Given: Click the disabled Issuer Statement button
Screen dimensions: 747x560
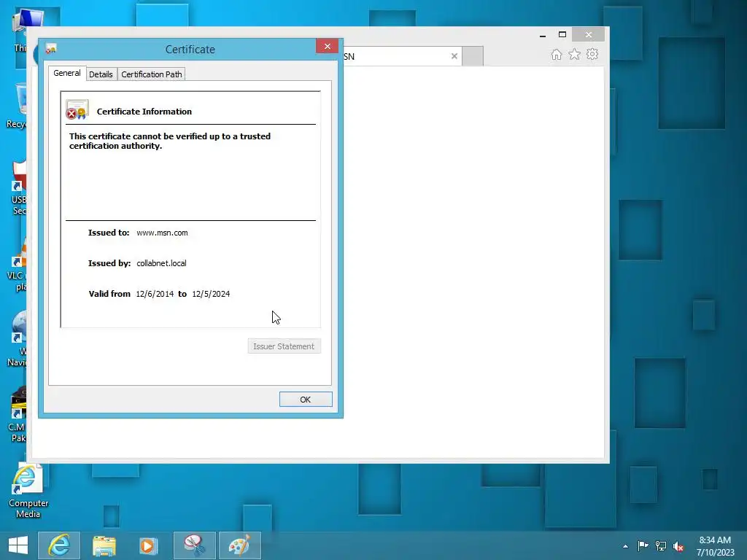Looking at the screenshot, I should click(284, 346).
